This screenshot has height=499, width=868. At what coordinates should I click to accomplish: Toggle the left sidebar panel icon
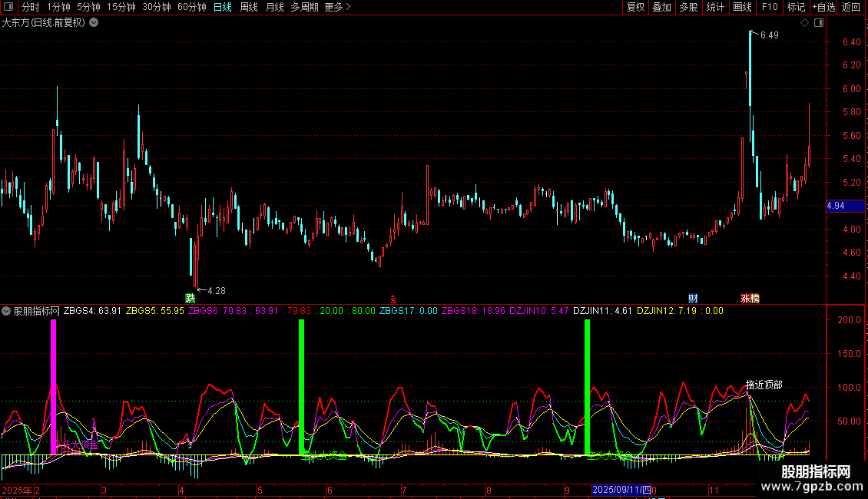9,7
